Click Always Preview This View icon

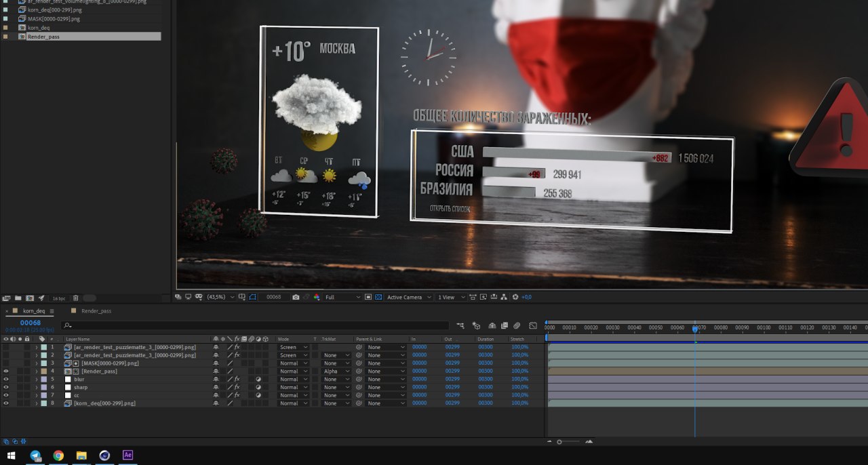coord(178,297)
